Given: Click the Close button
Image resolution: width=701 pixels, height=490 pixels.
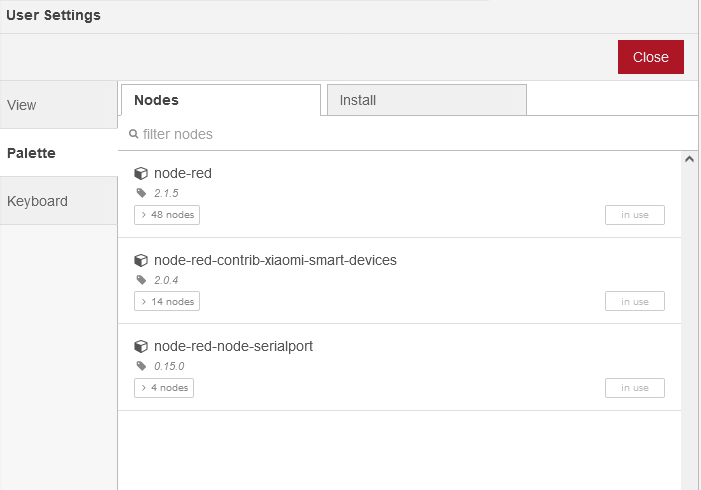Looking at the screenshot, I should click(650, 57).
